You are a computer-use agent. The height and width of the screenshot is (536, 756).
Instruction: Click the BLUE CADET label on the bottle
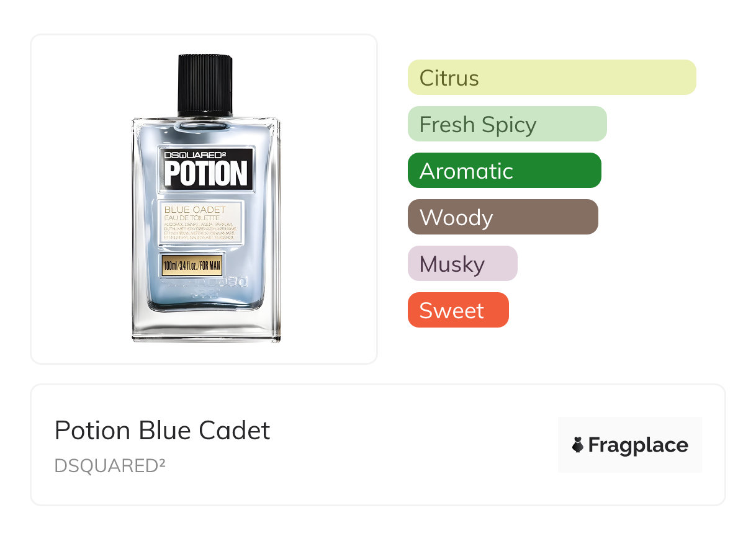pyautogui.click(x=195, y=210)
